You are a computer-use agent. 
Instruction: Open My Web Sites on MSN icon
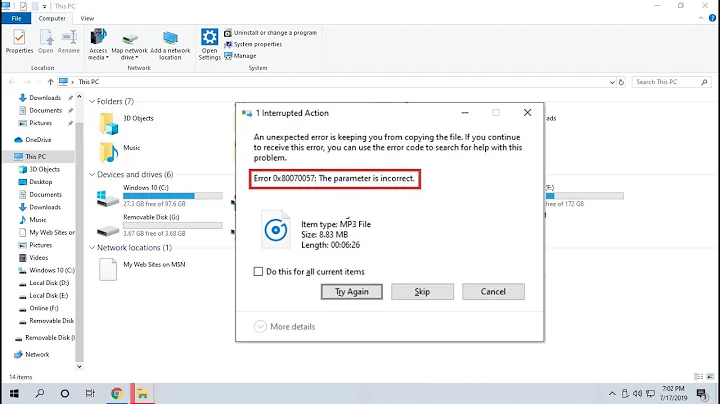click(x=108, y=269)
